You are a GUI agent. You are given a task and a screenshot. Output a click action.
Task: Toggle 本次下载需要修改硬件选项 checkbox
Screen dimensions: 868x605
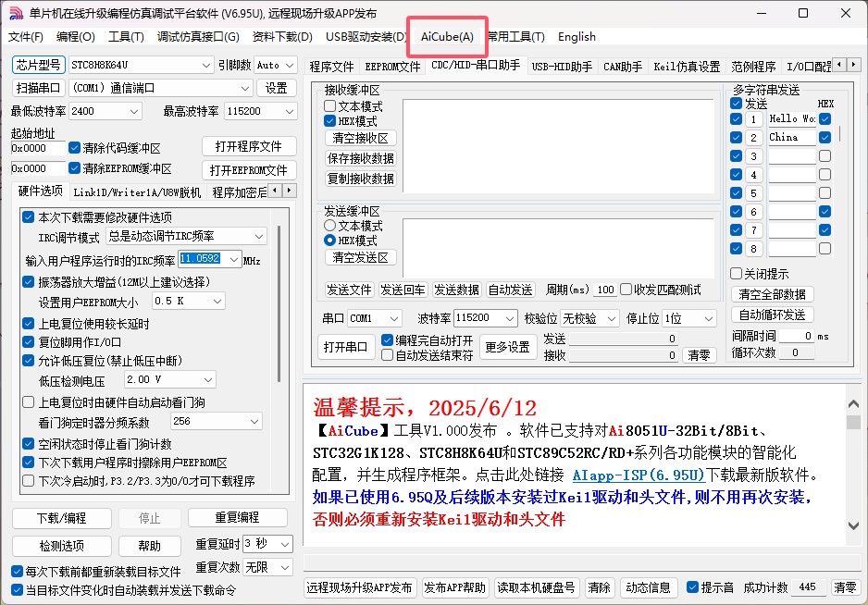pyautogui.click(x=29, y=217)
